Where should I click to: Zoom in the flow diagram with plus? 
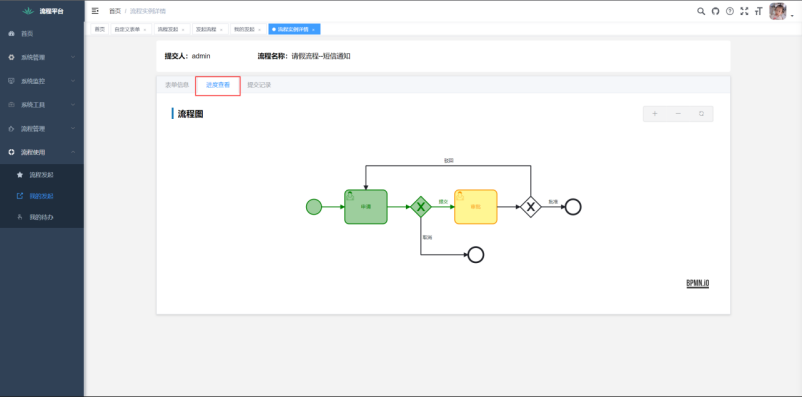click(x=654, y=114)
